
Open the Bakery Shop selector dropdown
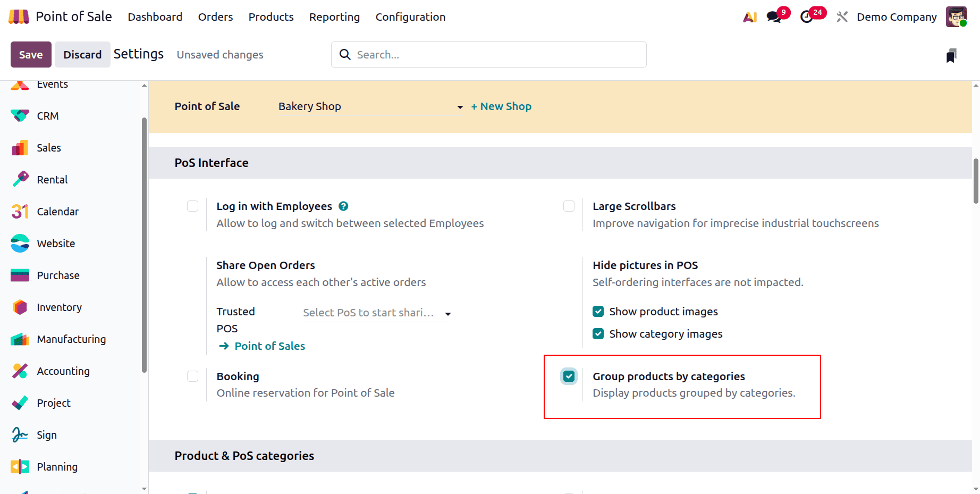(x=459, y=107)
